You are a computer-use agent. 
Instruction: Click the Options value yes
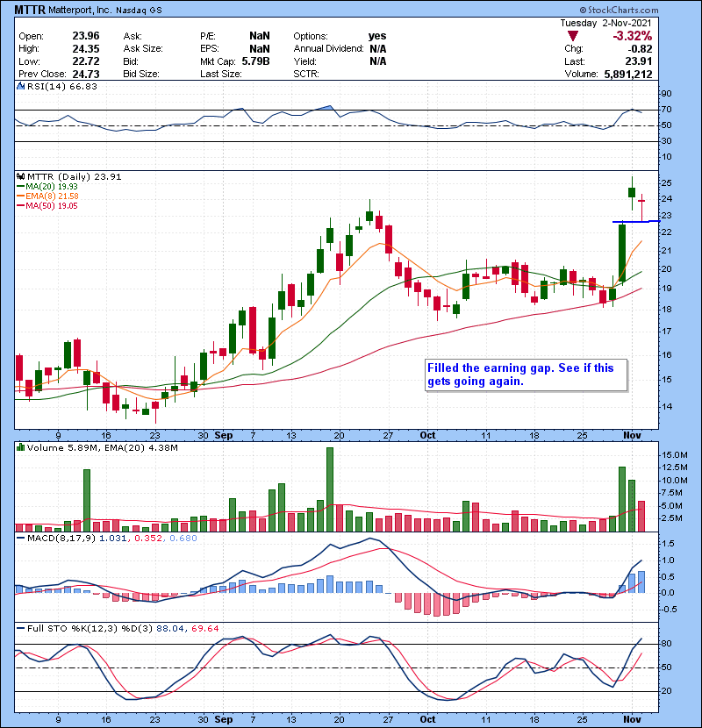(377, 36)
